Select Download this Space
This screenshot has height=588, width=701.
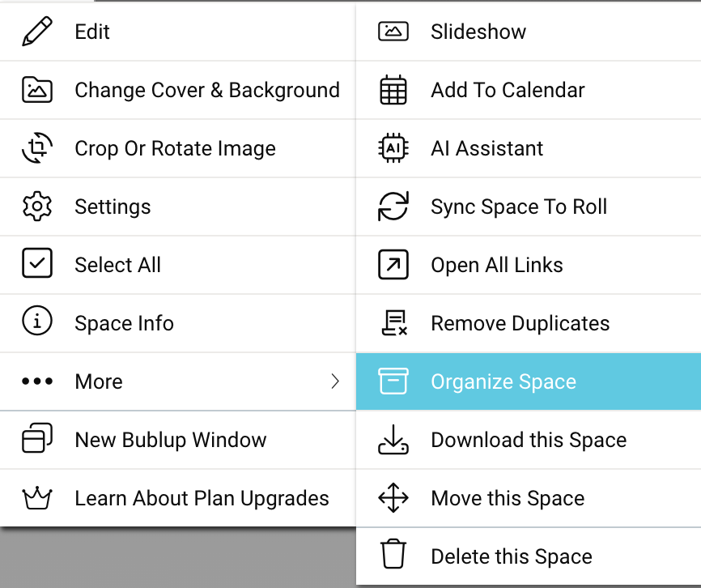click(x=528, y=440)
